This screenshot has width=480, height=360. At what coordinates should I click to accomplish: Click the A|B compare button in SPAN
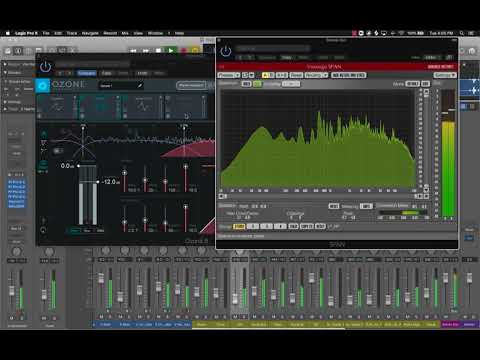[x=268, y=75]
